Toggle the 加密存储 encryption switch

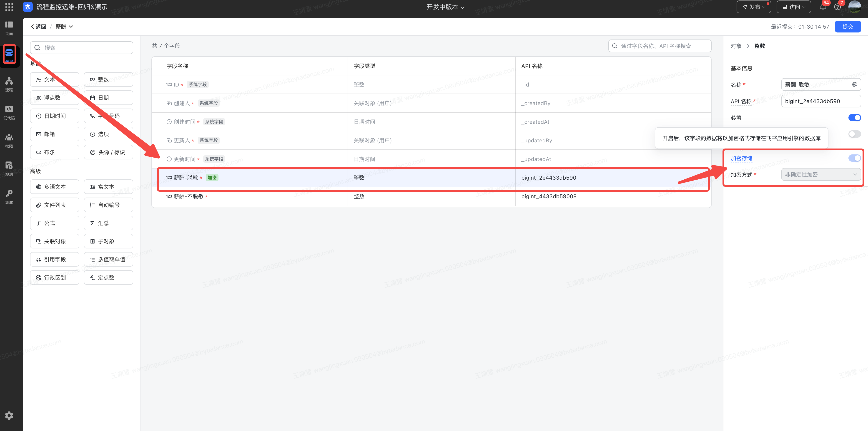(x=855, y=158)
